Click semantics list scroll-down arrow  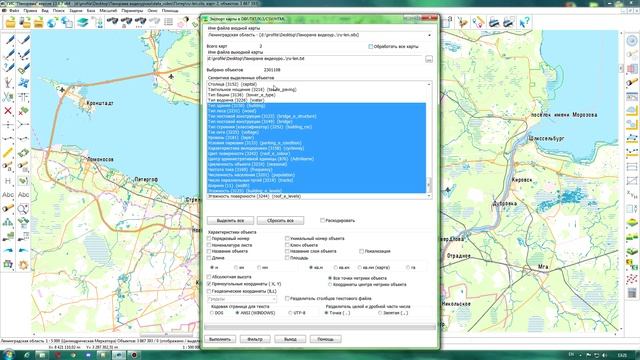pyautogui.click(x=429, y=196)
